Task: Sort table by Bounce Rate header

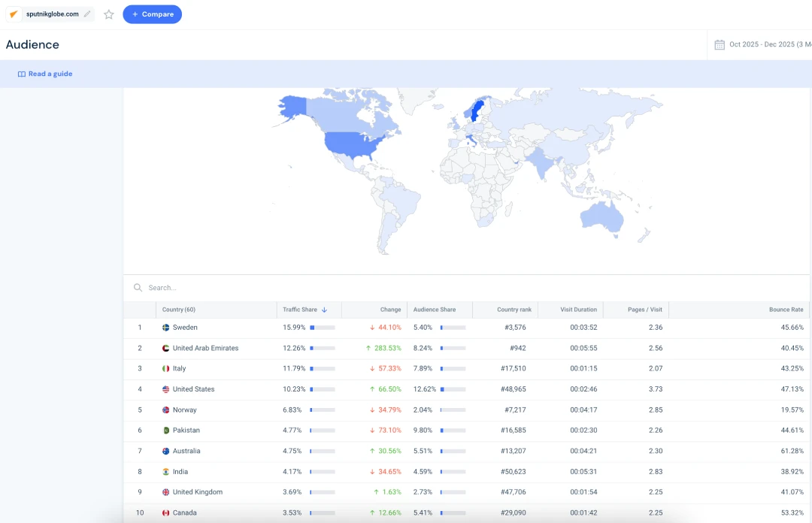Action: [x=786, y=310]
